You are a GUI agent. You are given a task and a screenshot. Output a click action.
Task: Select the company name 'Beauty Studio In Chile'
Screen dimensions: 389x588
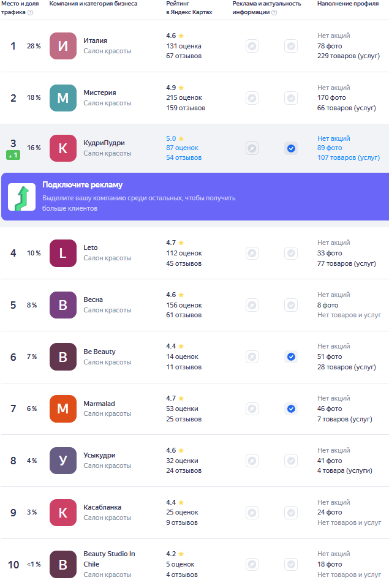coord(109,558)
